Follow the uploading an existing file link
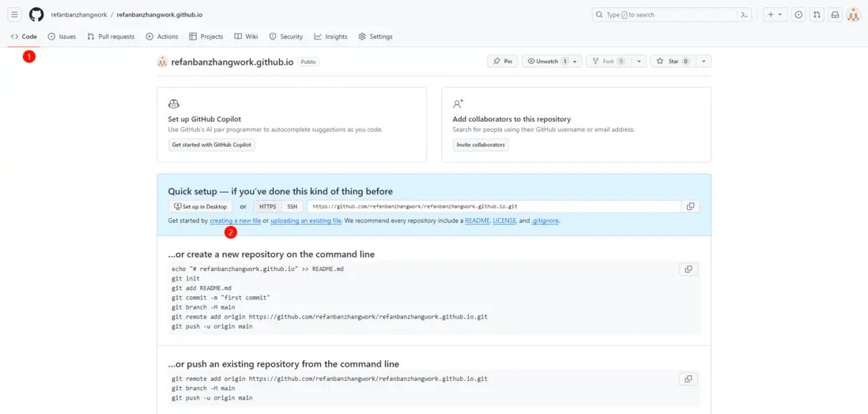 pyautogui.click(x=306, y=220)
